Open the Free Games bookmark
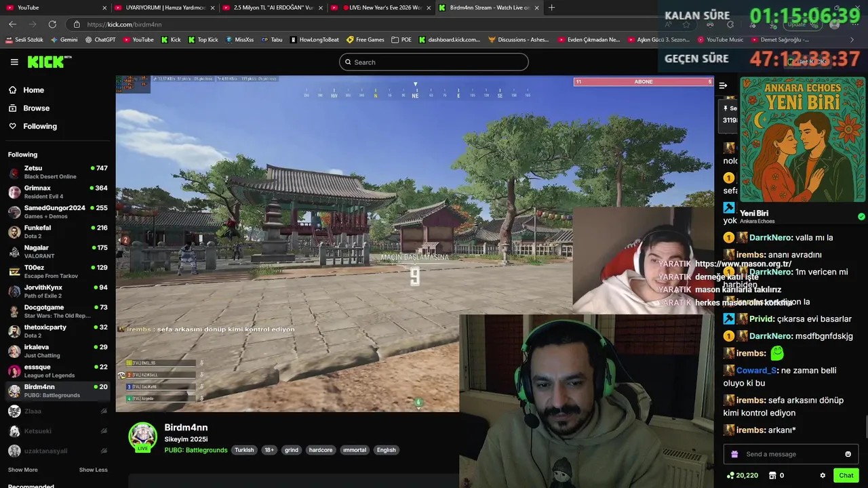 [366, 40]
